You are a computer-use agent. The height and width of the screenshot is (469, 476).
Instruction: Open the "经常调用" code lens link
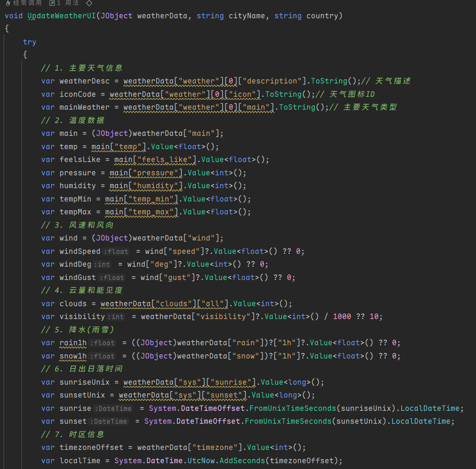(x=27, y=3)
